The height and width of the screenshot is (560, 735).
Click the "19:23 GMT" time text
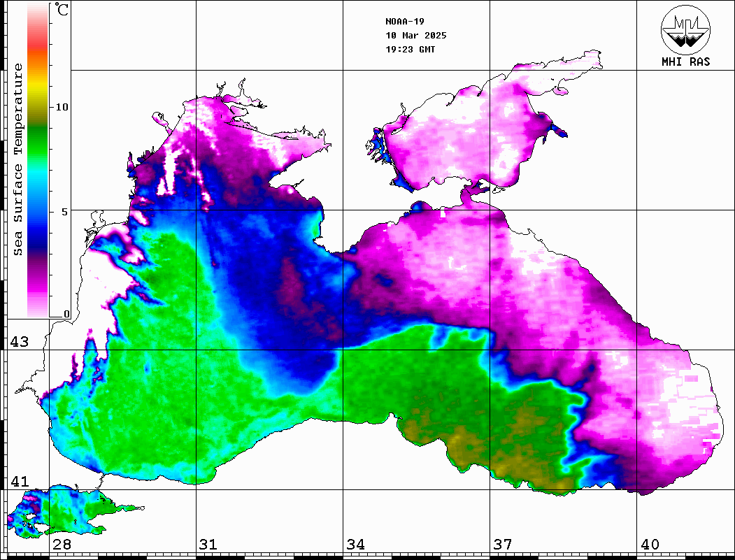pyautogui.click(x=410, y=50)
